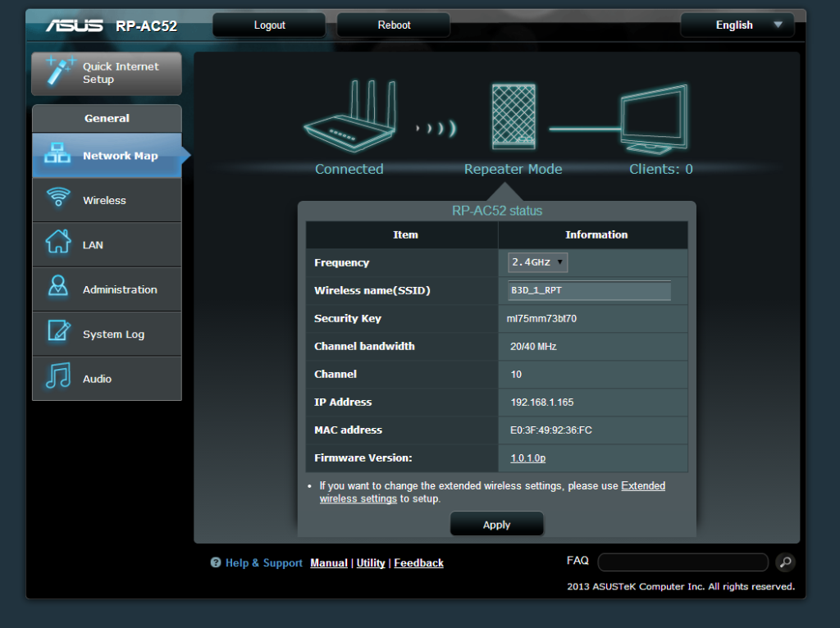The height and width of the screenshot is (628, 840).
Task: Click the Apply button
Action: click(x=496, y=524)
